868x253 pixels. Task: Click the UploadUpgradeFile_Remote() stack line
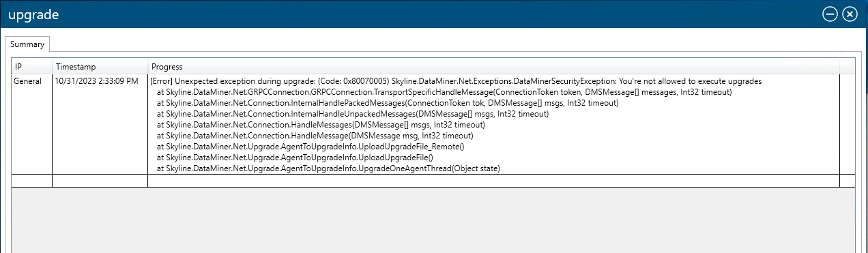310,147
